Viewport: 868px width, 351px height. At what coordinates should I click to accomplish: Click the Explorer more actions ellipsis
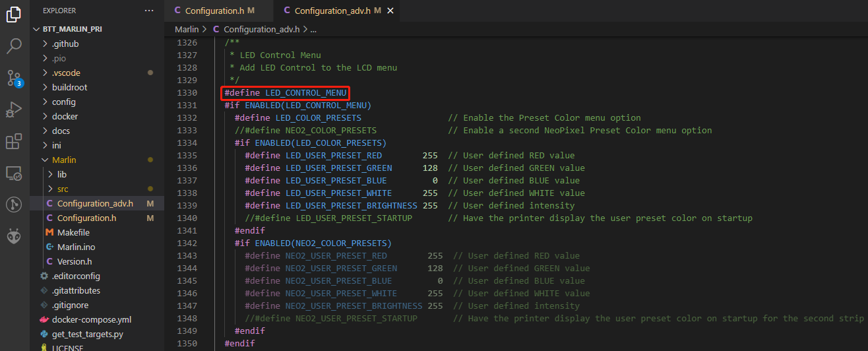pyautogui.click(x=149, y=11)
